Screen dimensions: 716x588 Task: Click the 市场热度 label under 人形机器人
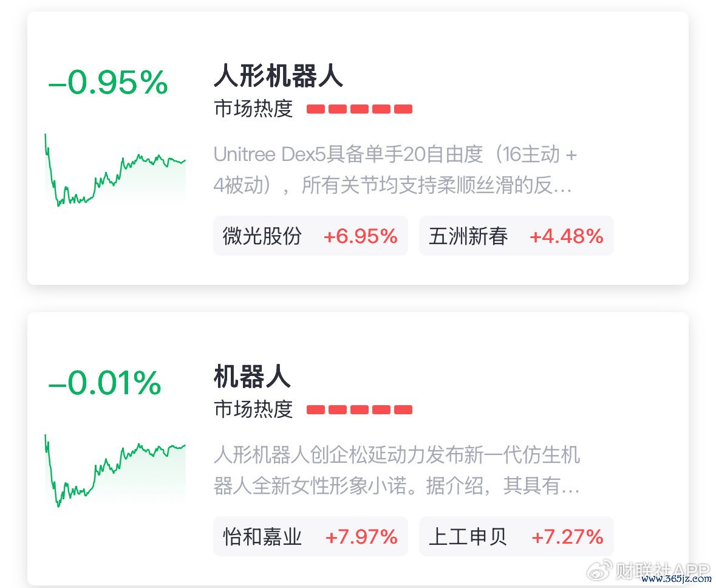click(x=253, y=109)
